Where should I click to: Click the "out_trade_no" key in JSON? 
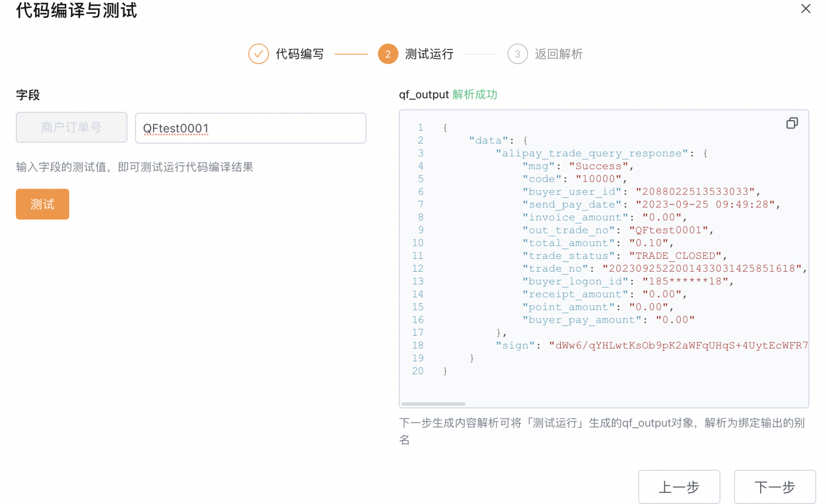click(569, 230)
